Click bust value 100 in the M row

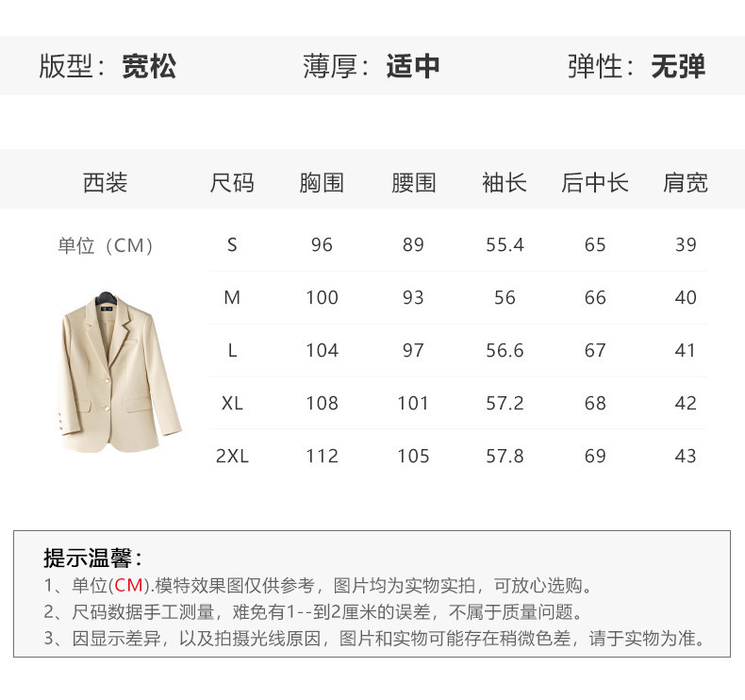(x=322, y=297)
